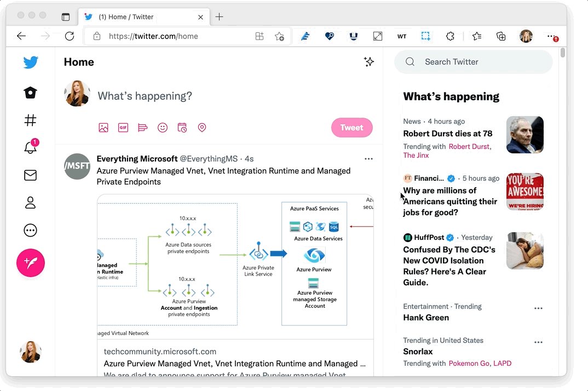Open the Collections icon
Screen dimensions: 588x391
click(x=501, y=36)
